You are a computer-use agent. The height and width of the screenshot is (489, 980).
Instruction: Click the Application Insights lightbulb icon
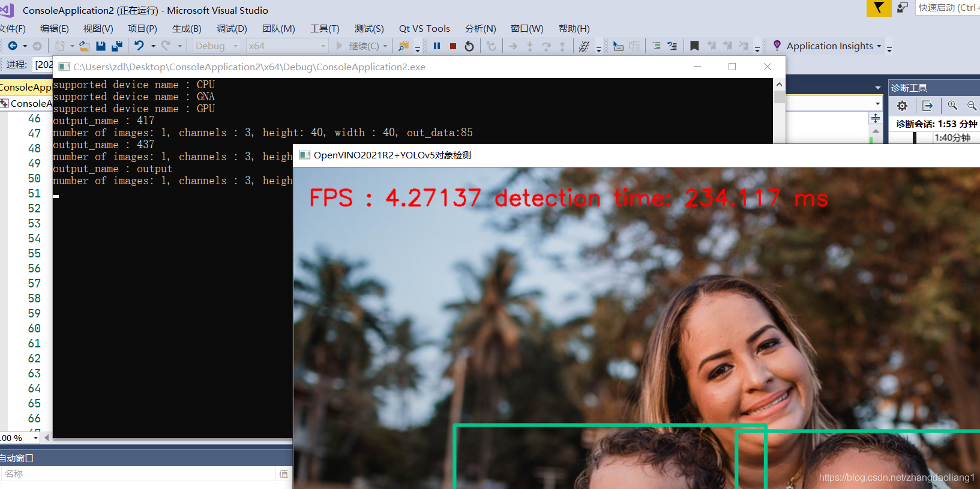pyautogui.click(x=777, y=46)
